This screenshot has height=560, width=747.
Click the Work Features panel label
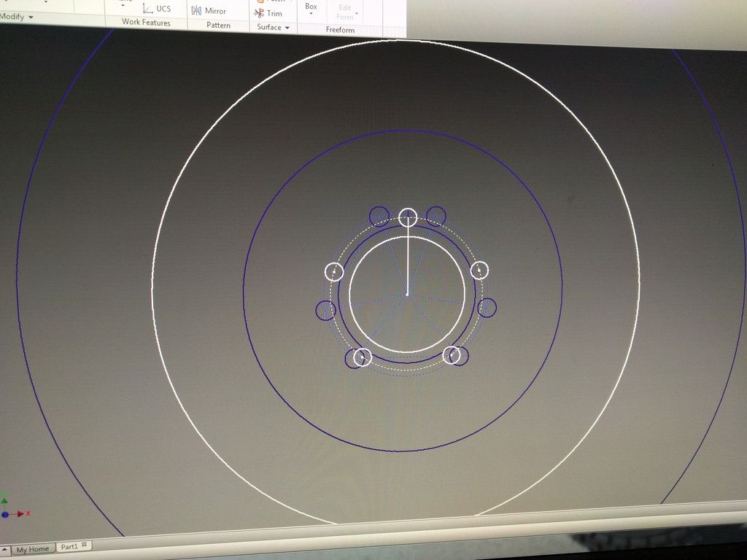coord(146,22)
